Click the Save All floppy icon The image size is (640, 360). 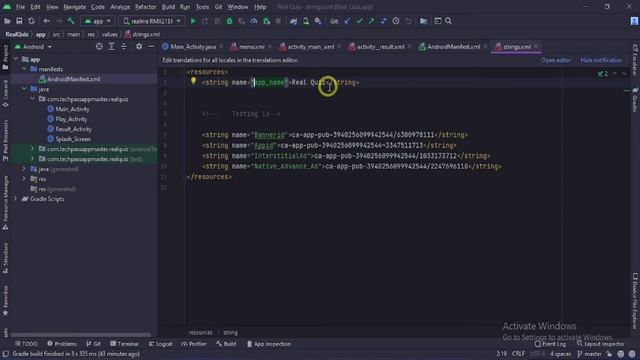pyautogui.click(x=19, y=21)
